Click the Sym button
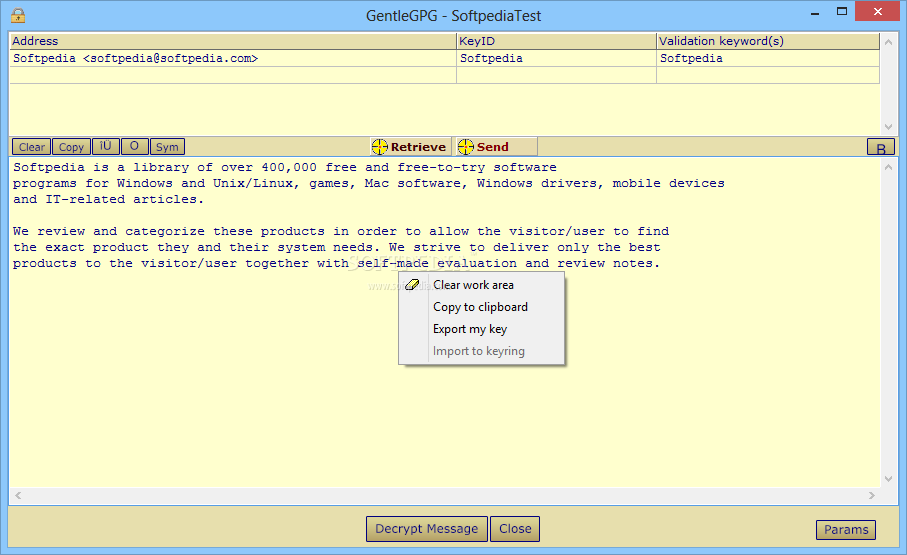The width and height of the screenshot is (907, 555). click(x=167, y=147)
